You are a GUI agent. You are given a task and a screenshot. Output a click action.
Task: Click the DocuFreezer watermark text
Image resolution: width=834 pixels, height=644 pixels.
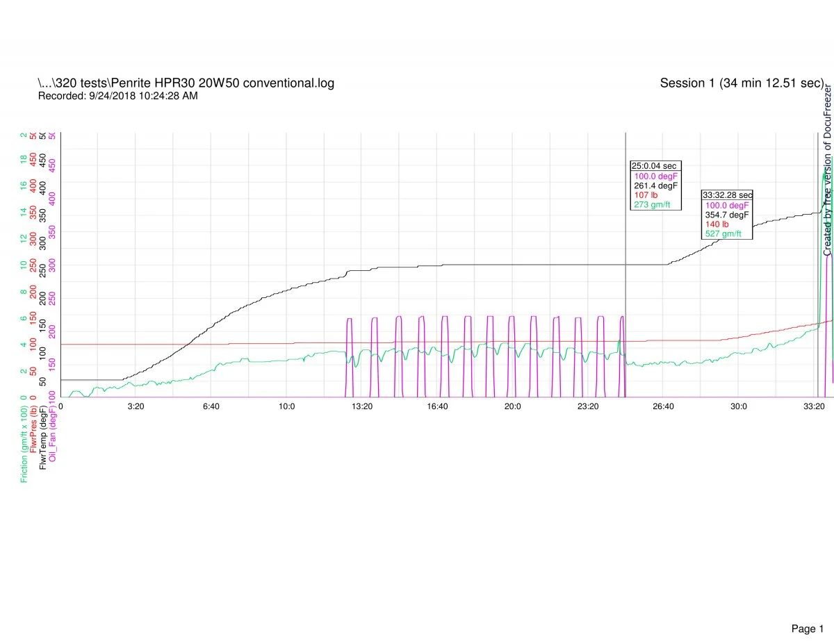coord(827,170)
